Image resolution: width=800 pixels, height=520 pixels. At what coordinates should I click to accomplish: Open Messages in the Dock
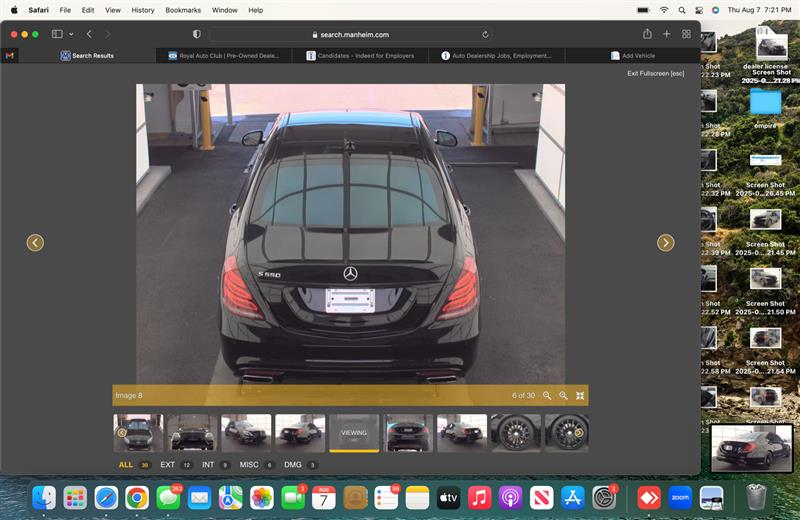coord(168,498)
